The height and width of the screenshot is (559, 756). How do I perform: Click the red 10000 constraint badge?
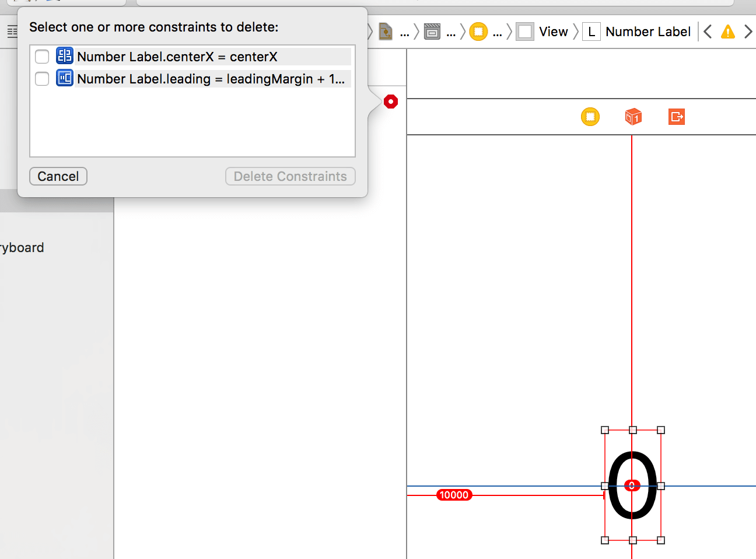pos(454,495)
